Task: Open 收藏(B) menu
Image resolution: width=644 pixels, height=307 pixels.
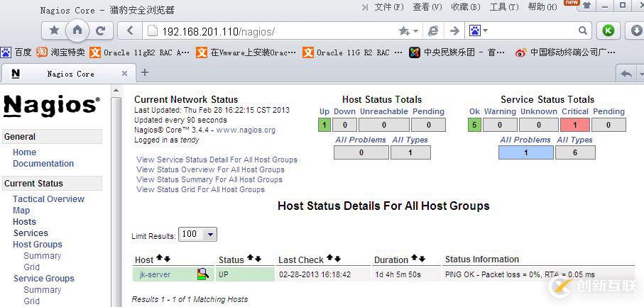Action: point(465,7)
